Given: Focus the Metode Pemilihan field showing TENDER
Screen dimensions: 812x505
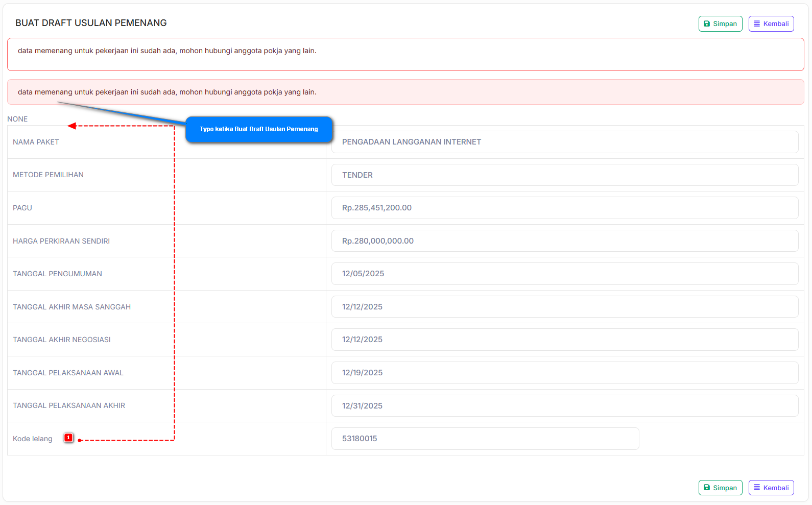Looking at the screenshot, I should click(564, 175).
